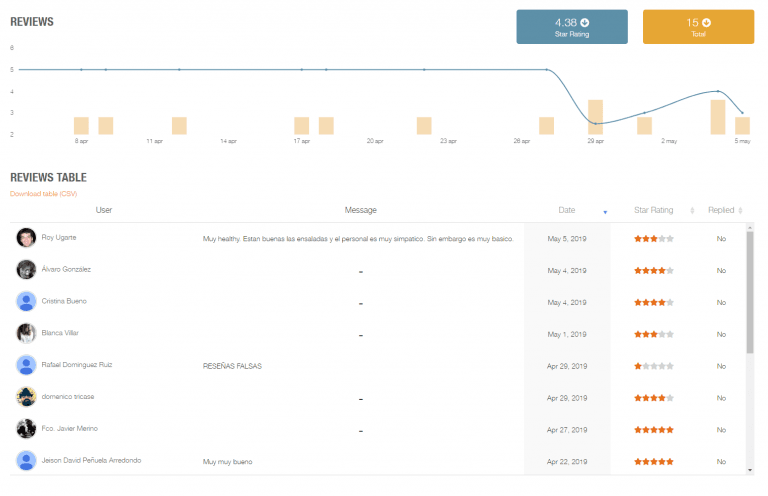Click Blanca Villar's avatar photo
The image size is (768, 496).
click(26, 333)
